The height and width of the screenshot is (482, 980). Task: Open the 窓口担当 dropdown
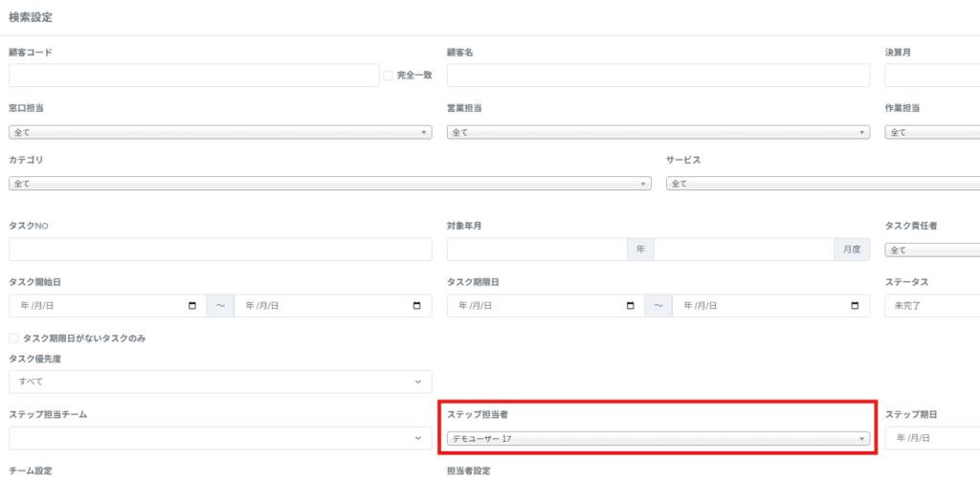(220, 132)
